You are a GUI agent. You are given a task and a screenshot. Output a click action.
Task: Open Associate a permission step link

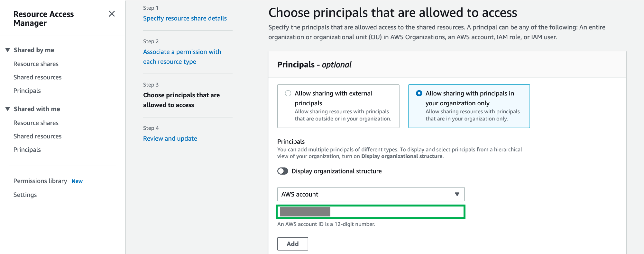(182, 57)
